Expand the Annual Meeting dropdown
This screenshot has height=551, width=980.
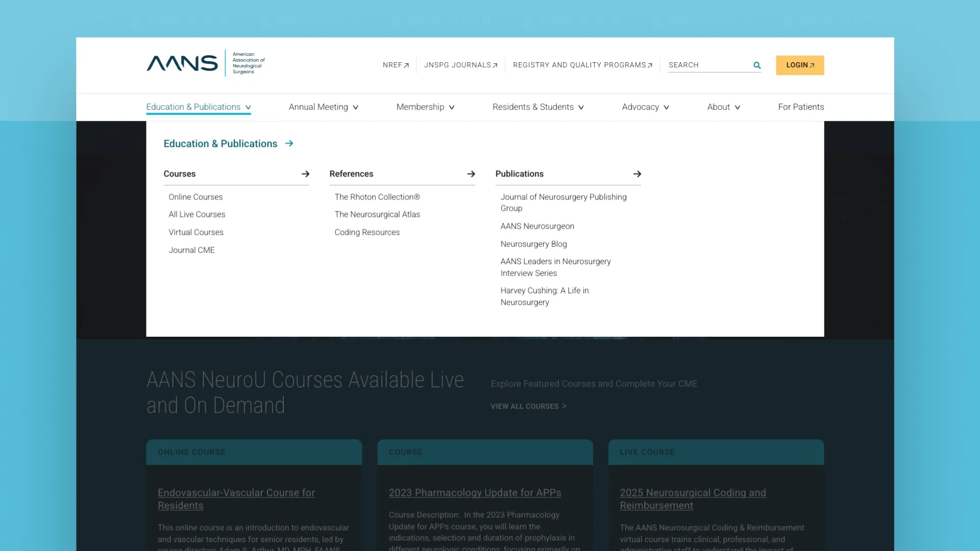[x=323, y=107]
